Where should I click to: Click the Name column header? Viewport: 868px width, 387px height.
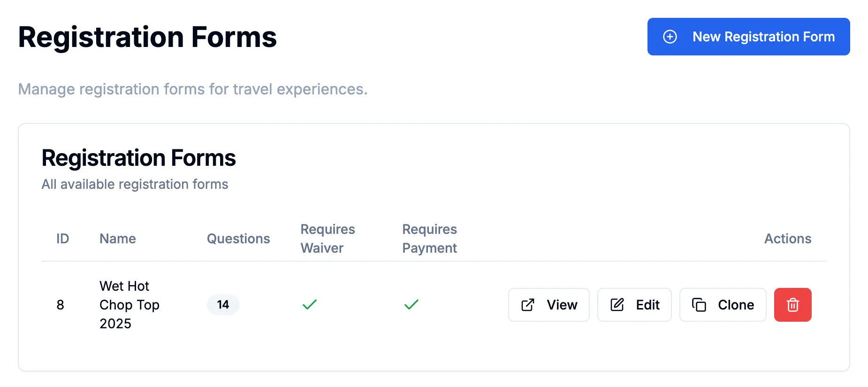pos(118,239)
